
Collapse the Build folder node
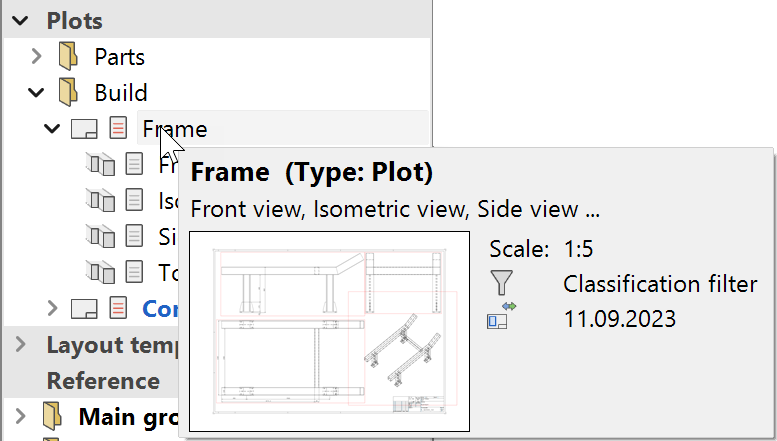click(x=37, y=93)
